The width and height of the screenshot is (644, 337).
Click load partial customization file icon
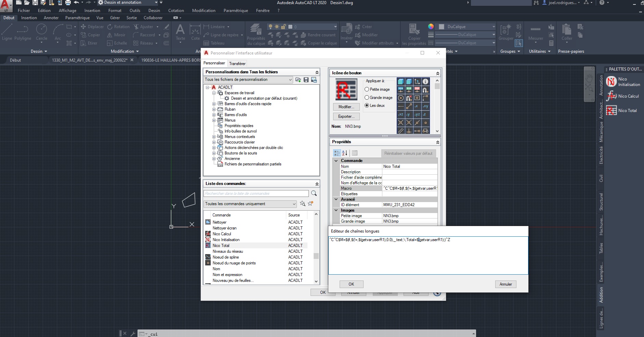(298, 80)
